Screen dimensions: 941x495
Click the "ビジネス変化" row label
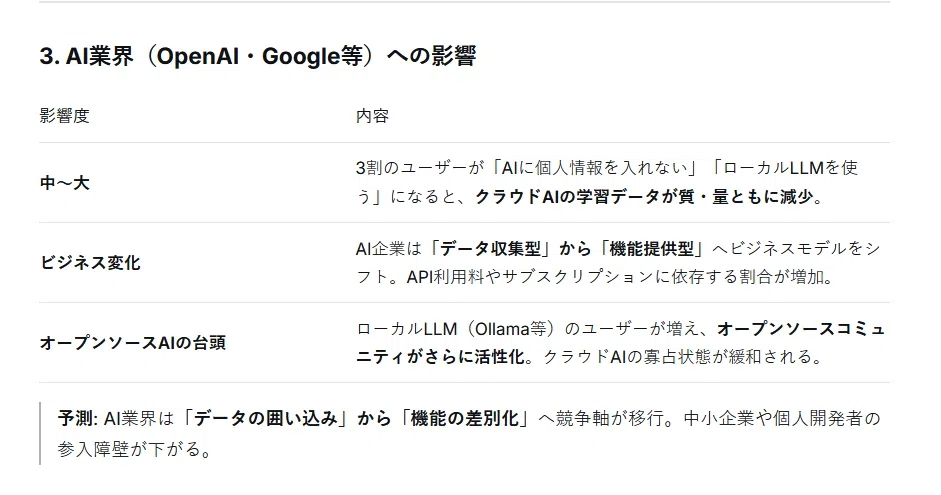(x=90, y=262)
